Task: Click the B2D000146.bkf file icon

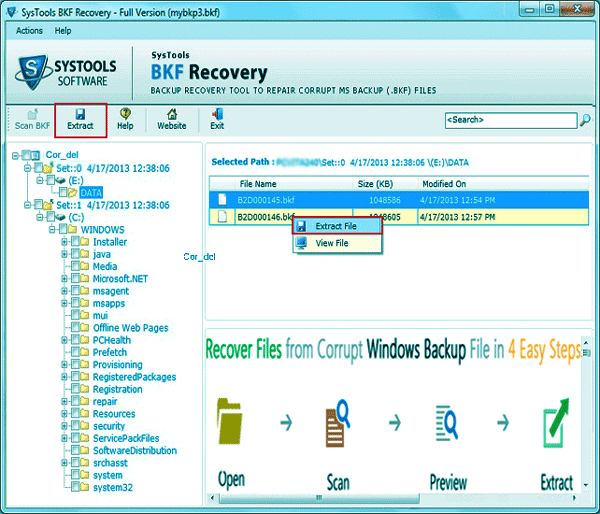Action: tap(222, 217)
